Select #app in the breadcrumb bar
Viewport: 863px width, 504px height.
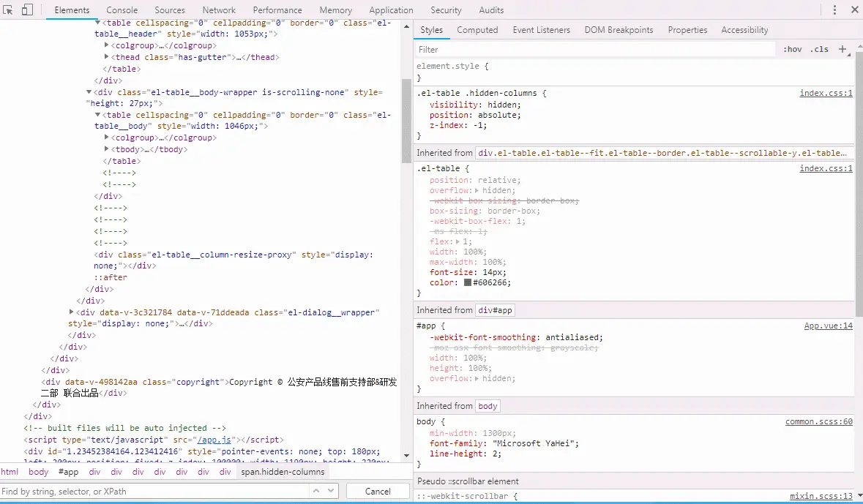pyautogui.click(x=68, y=472)
